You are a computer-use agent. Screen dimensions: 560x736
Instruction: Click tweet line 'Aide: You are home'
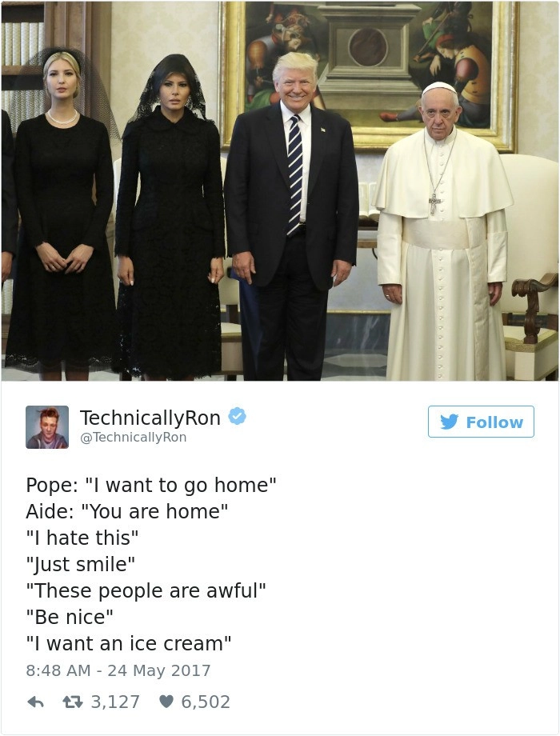point(126,512)
